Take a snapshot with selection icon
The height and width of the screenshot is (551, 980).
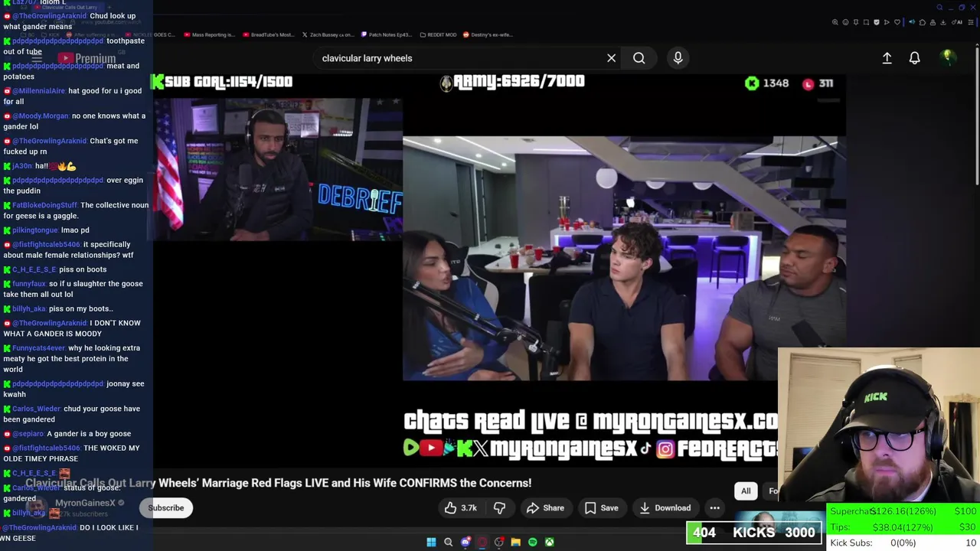[866, 22]
